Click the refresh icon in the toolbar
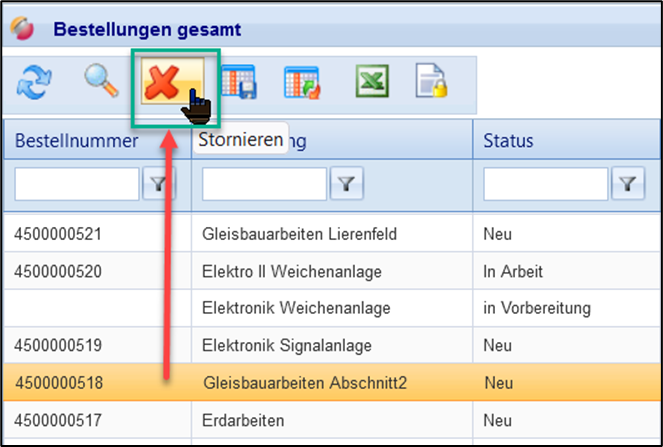Screen dimensions: 663x447 pos(31,84)
